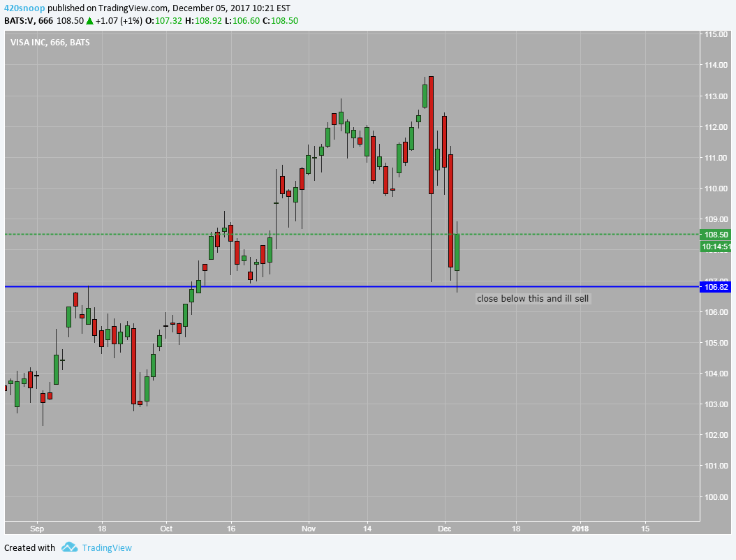The image size is (736, 560).
Task: Click the TradingView logo icon
Action: pos(69,547)
